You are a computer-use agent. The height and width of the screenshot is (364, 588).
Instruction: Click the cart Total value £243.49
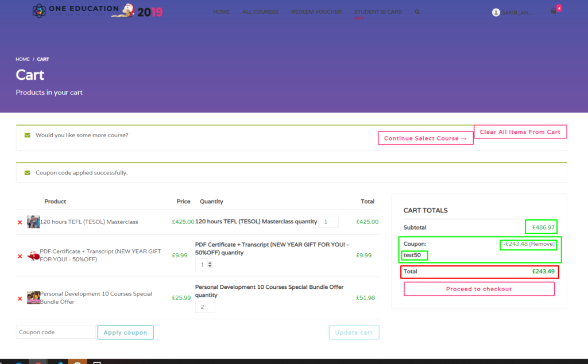[x=543, y=272]
